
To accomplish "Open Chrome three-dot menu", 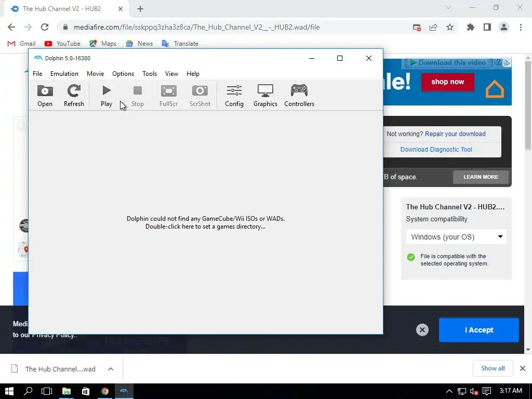I will click(521, 27).
